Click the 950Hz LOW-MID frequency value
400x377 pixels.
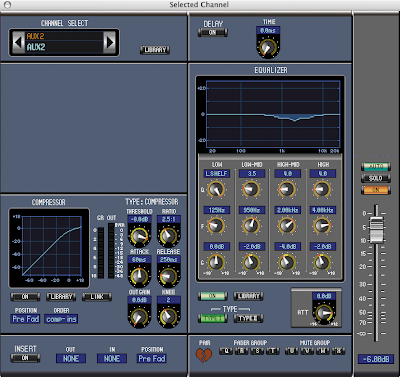tap(252, 210)
